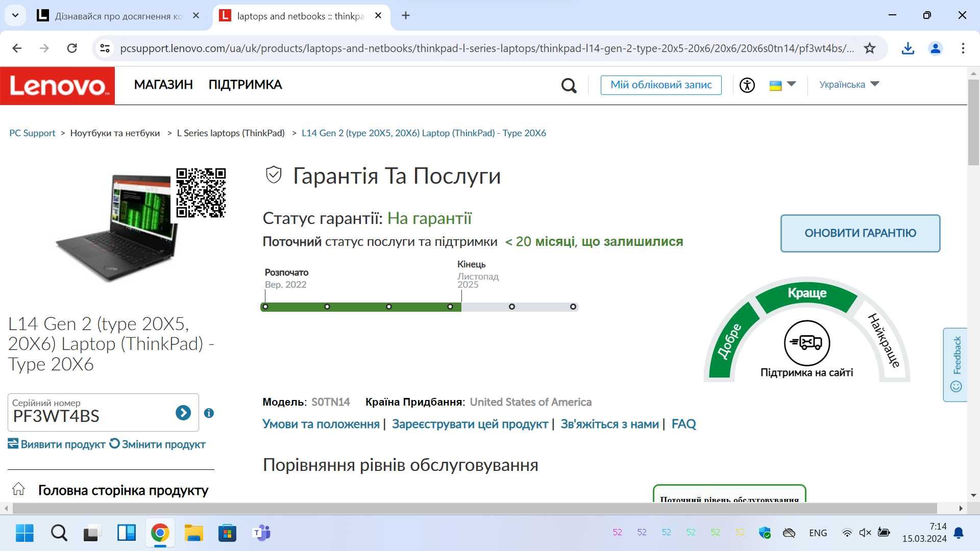Open Chrome three-dot menu
Viewport: 980px width, 551px height.
[x=963, y=48]
